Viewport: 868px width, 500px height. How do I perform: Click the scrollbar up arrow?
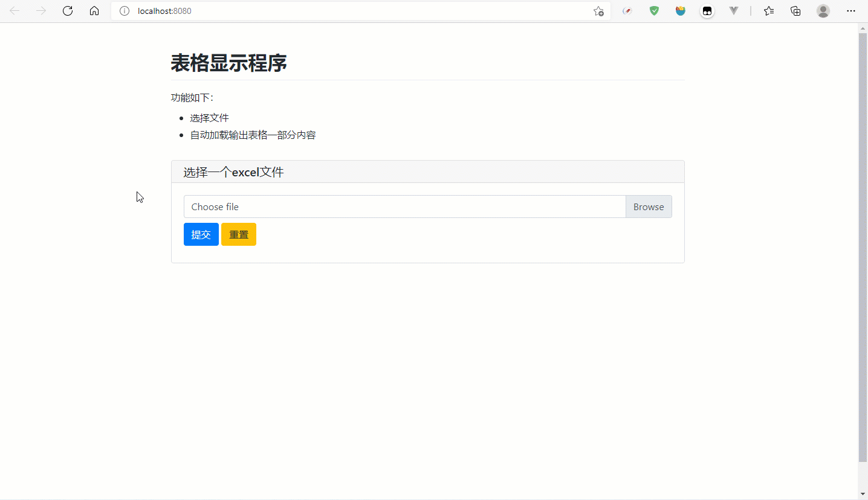tap(863, 28)
